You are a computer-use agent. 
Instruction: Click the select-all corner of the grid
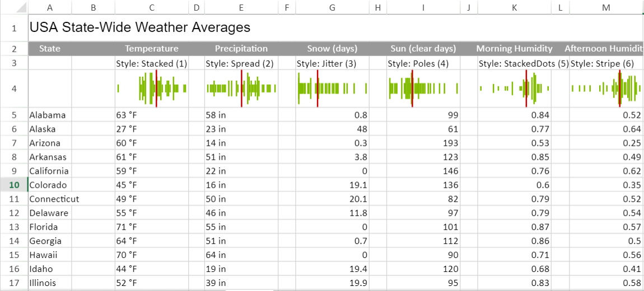point(13,7)
